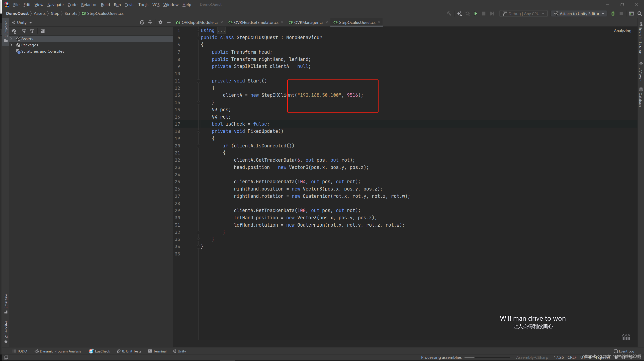Viewport: 644px width, 361px height.
Task: Click the Show All Files eye icon
Action: click(x=14, y=31)
